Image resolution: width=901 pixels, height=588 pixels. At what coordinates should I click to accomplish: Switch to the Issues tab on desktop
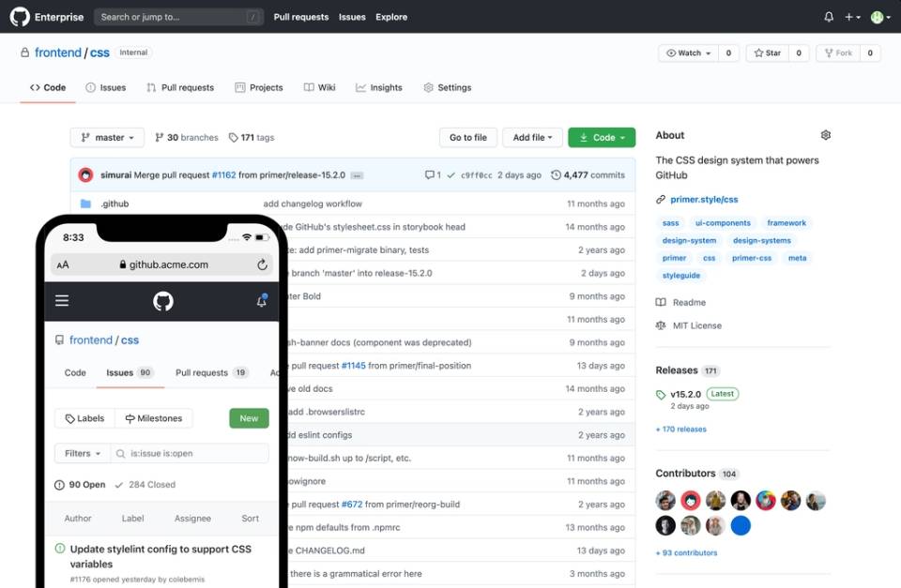point(106,88)
